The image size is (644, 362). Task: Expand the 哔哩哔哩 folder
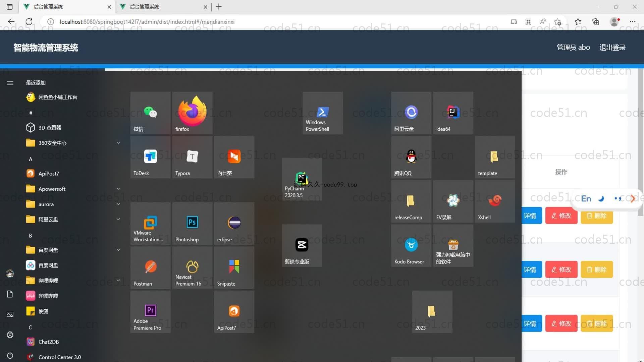[x=73, y=281]
